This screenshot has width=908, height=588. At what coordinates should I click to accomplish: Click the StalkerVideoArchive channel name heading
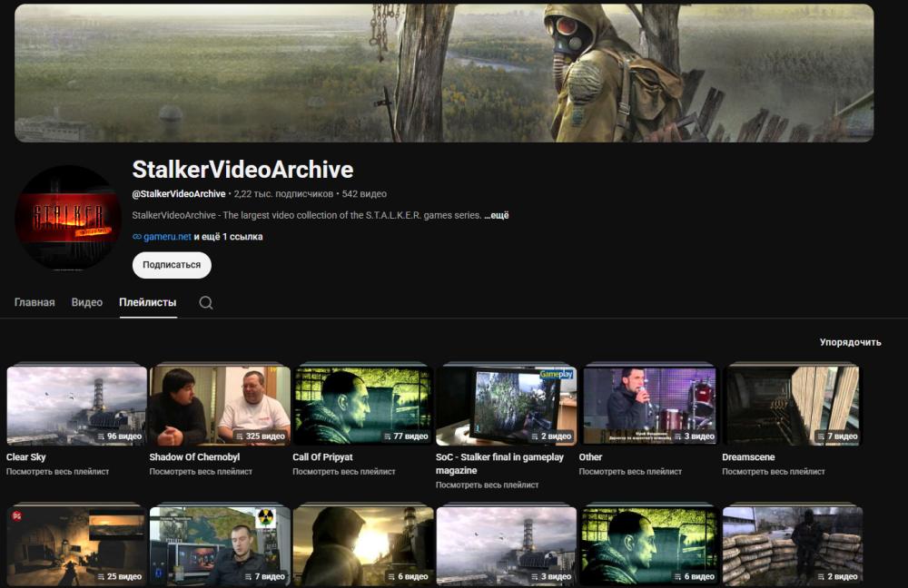242,170
